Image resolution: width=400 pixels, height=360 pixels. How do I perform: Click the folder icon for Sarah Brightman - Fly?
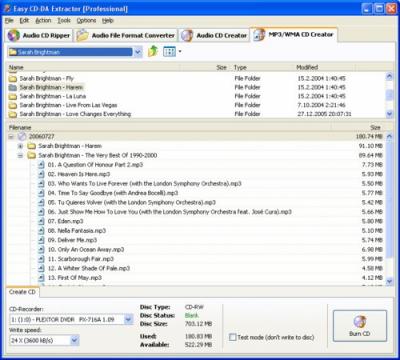pyautogui.click(x=13, y=79)
